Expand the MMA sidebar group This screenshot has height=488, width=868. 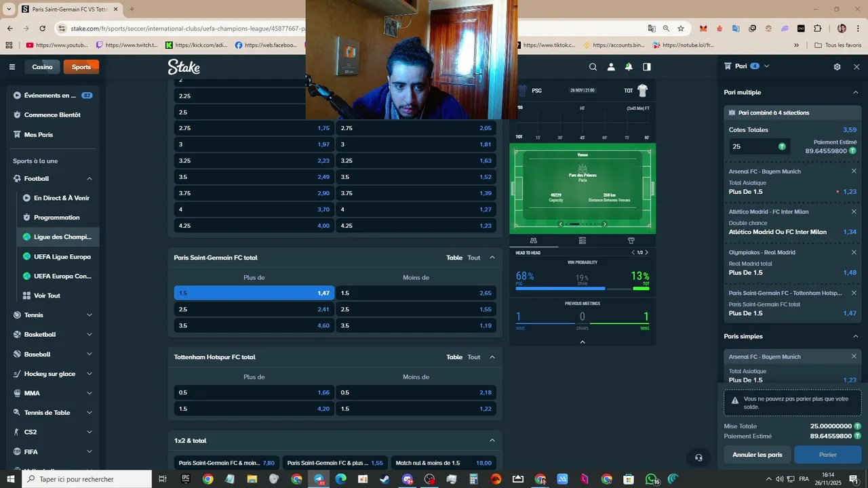[x=90, y=393]
